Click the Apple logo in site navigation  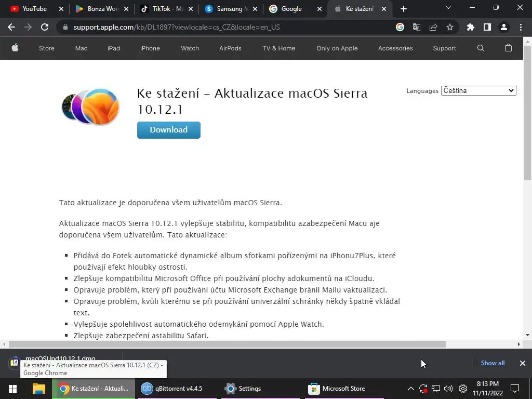coord(15,48)
